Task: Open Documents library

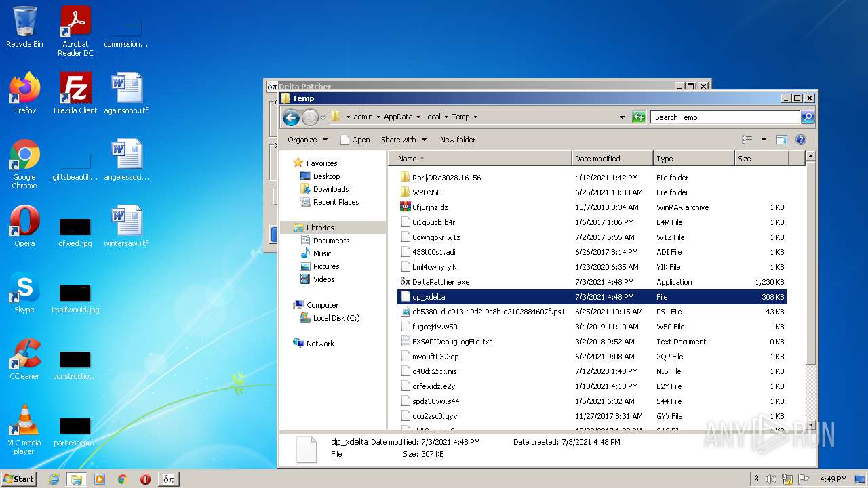Action: tap(331, 241)
